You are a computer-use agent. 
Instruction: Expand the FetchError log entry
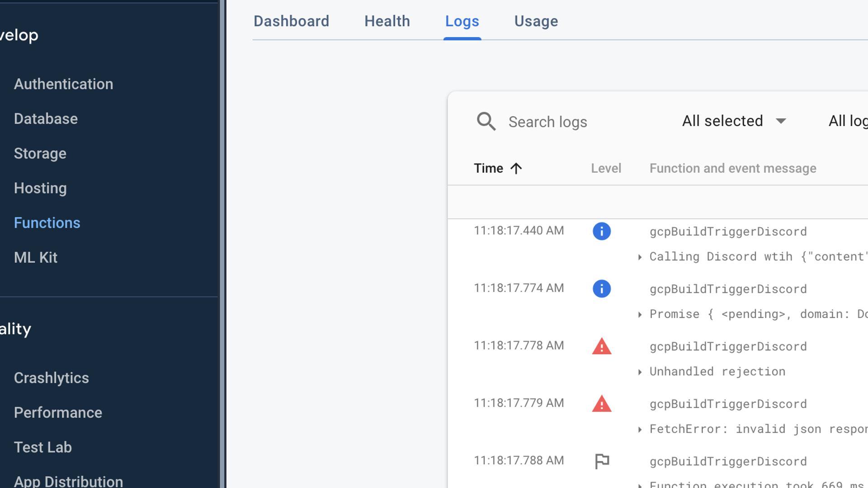pos(640,429)
